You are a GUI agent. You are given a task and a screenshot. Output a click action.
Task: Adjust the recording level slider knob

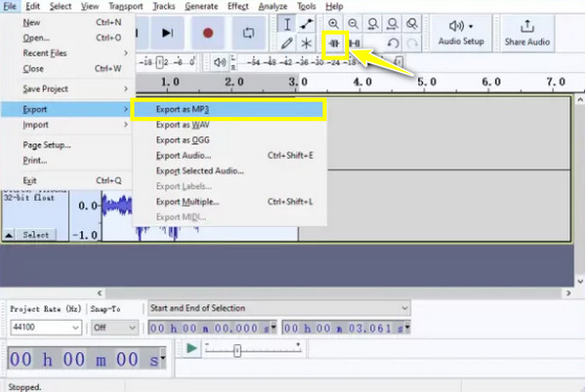pyautogui.click(x=159, y=62)
